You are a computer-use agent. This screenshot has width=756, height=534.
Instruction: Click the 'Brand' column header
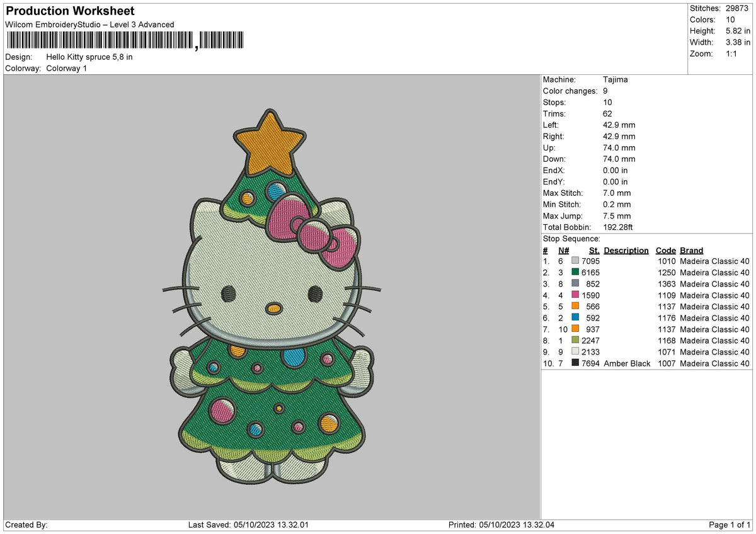[x=692, y=250]
